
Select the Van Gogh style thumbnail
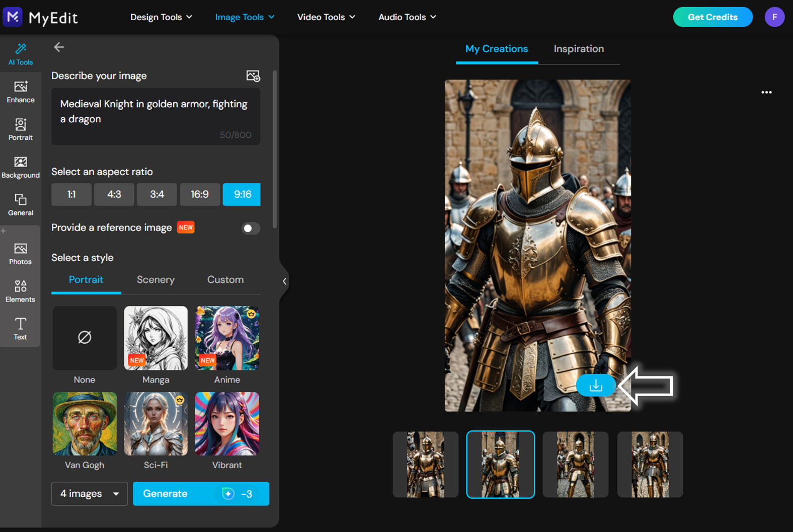tap(85, 424)
